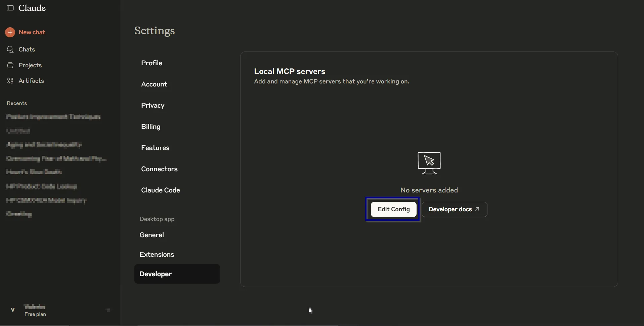Click the Desktop app section label

pos(157,219)
